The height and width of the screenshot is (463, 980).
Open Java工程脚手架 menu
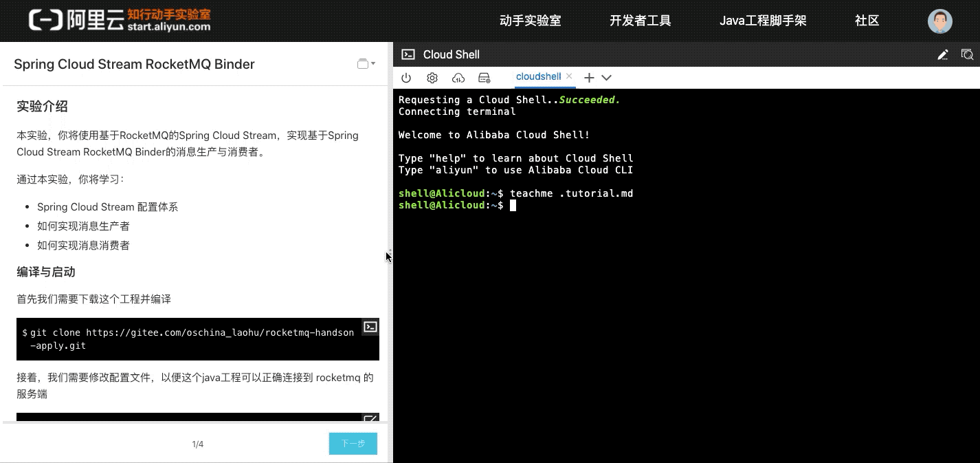coord(763,21)
